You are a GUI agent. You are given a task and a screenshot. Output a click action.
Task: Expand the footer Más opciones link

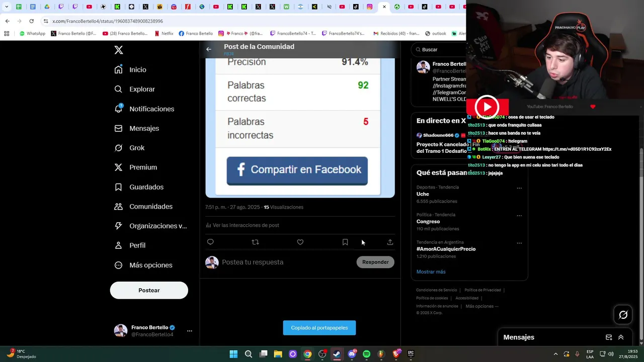(481, 306)
